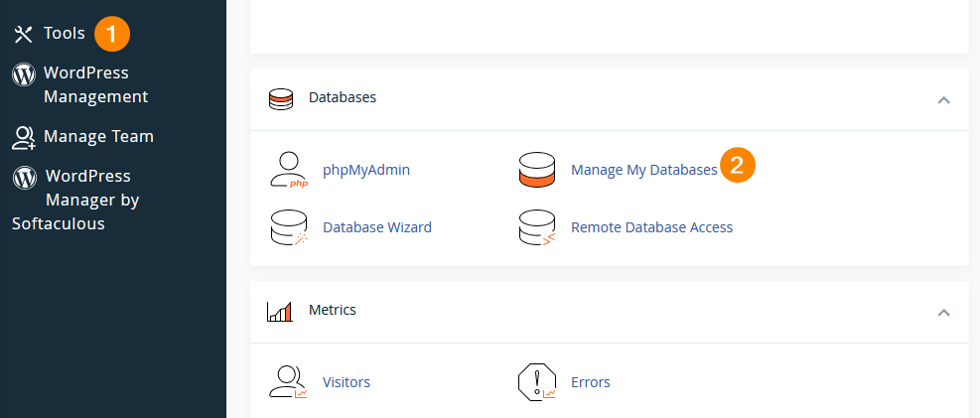Viewport: 980px width, 418px height.
Task: Open the phpMyAdmin link
Action: [x=366, y=170]
